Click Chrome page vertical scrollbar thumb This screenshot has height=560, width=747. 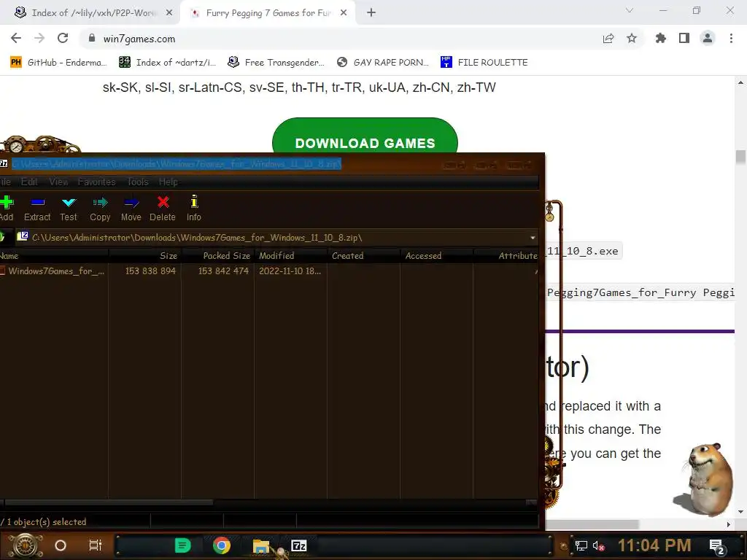click(x=740, y=157)
